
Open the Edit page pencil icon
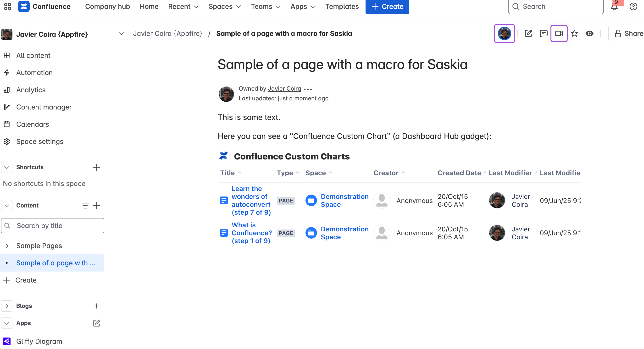[528, 33]
